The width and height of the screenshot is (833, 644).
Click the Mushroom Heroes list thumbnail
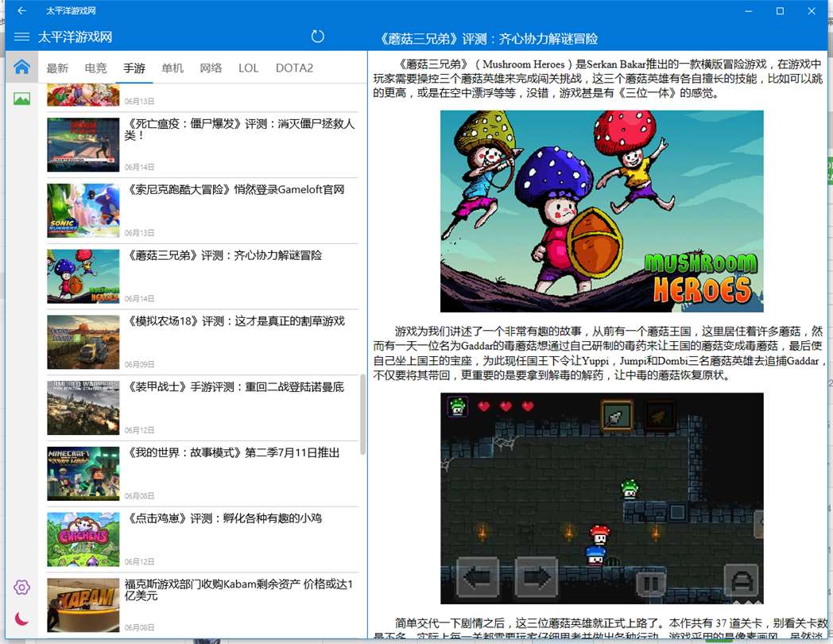point(83,277)
